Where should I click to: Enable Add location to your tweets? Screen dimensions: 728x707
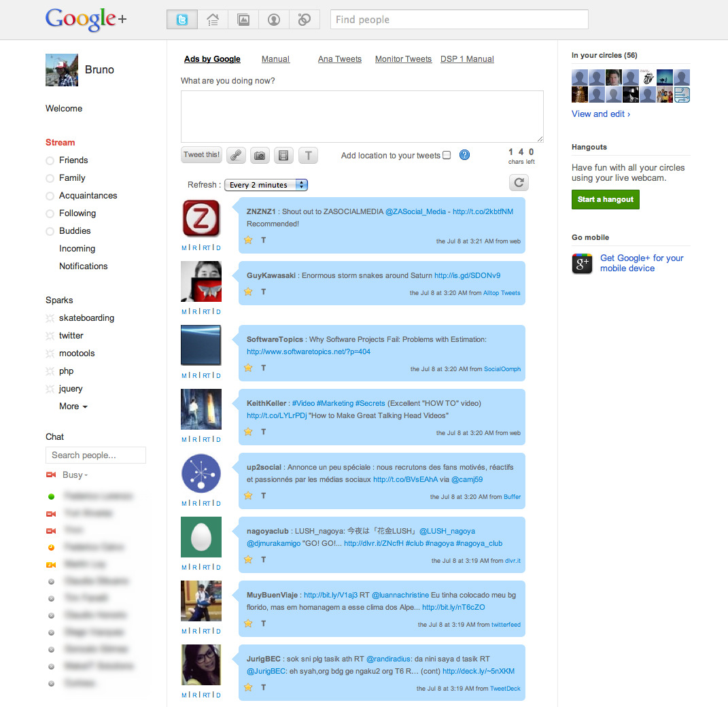point(447,155)
